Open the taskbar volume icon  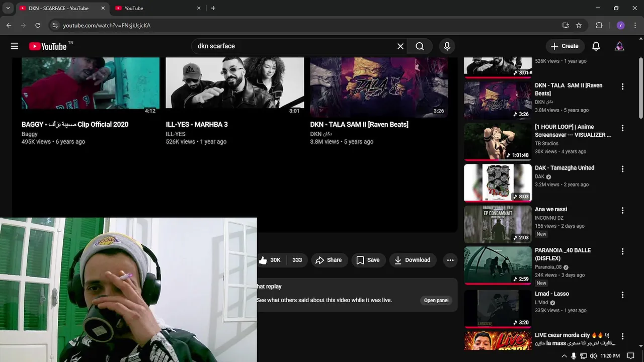593,356
